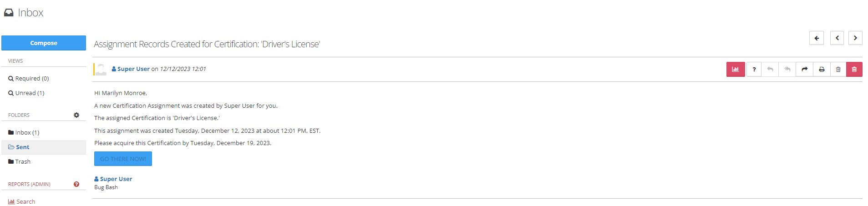Click the Reports (Admin) help icon

tap(76, 184)
